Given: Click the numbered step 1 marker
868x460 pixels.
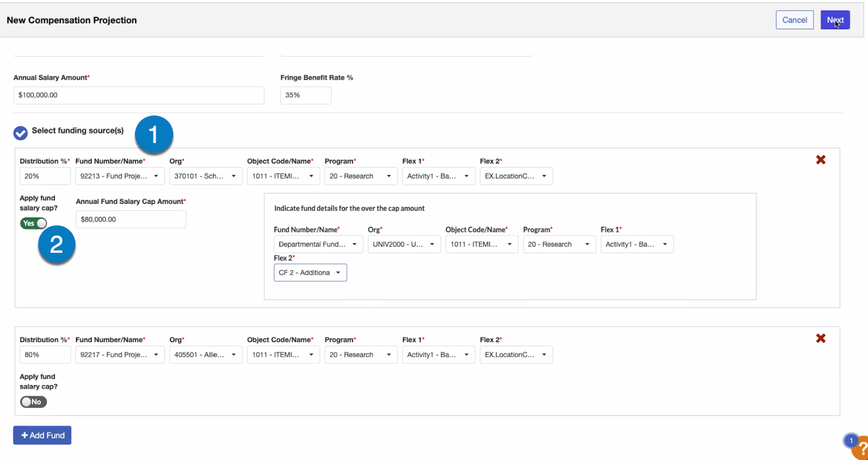Looking at the screenshot, I should [x=154, y=135].
